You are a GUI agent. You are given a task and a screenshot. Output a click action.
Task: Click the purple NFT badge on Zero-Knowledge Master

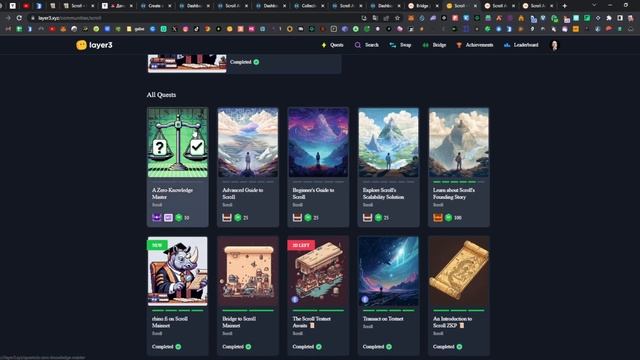pos(168,218)
